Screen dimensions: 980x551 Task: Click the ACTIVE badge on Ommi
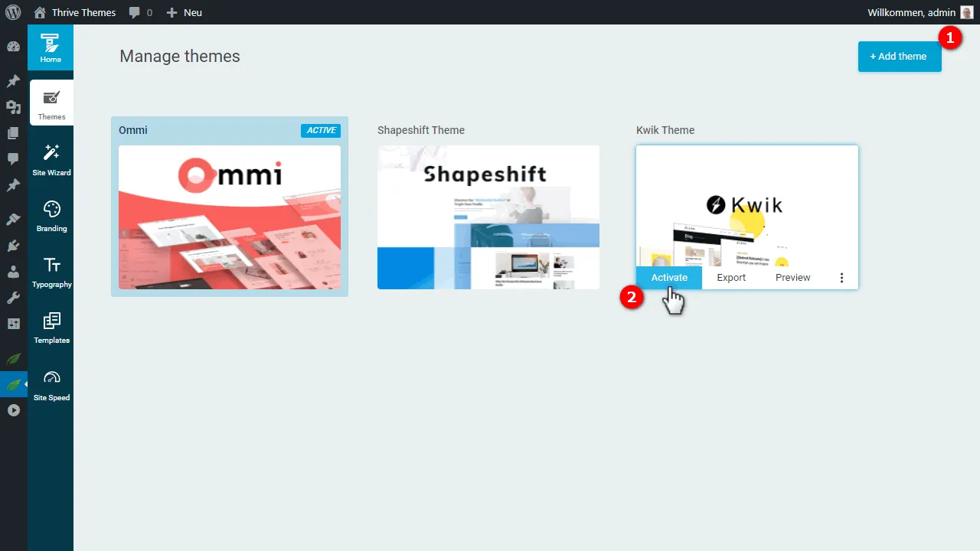(x=321, y=130)
